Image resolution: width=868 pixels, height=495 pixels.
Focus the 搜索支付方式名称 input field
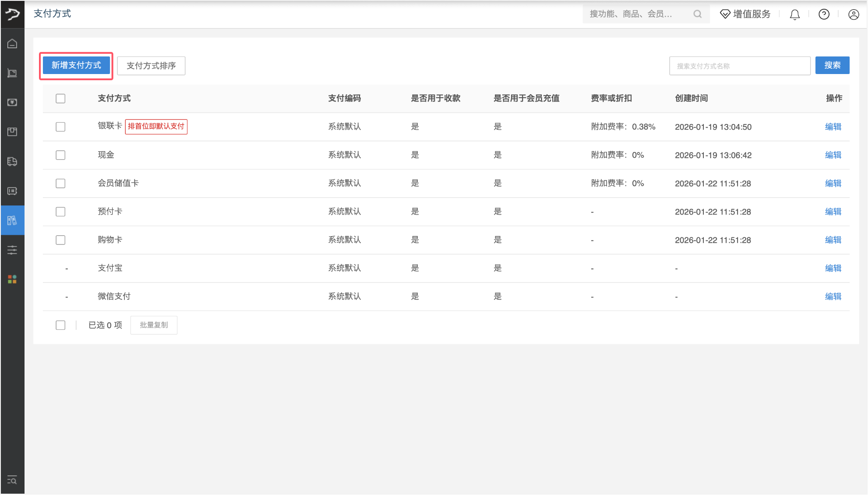point(739,66)
